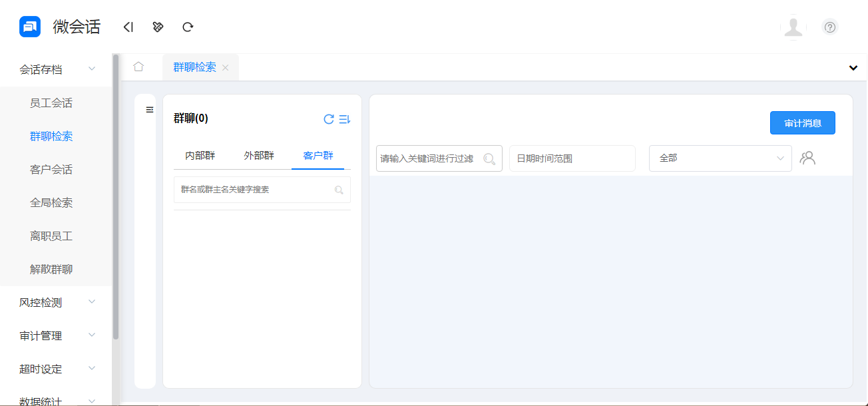Click the 日期时间范围 date input
Image resolution: width=868 pixels, height=406 pixels.
click(572, 158)
